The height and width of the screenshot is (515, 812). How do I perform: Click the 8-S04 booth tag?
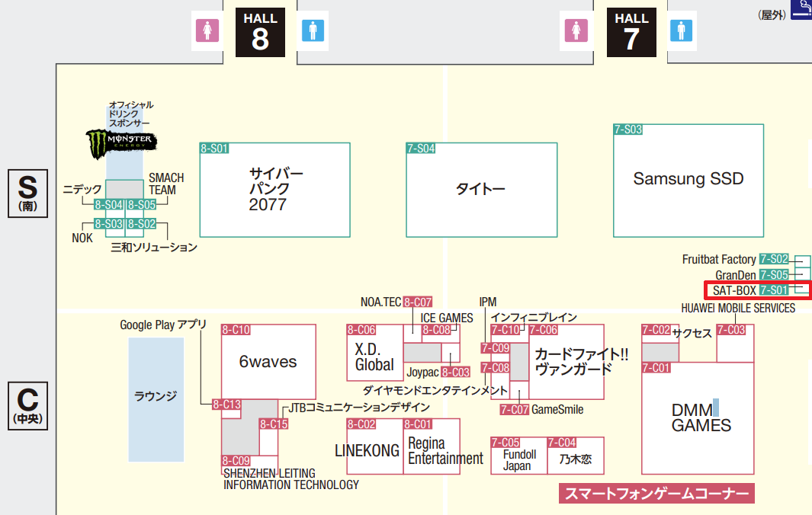[x=109, y=205]
